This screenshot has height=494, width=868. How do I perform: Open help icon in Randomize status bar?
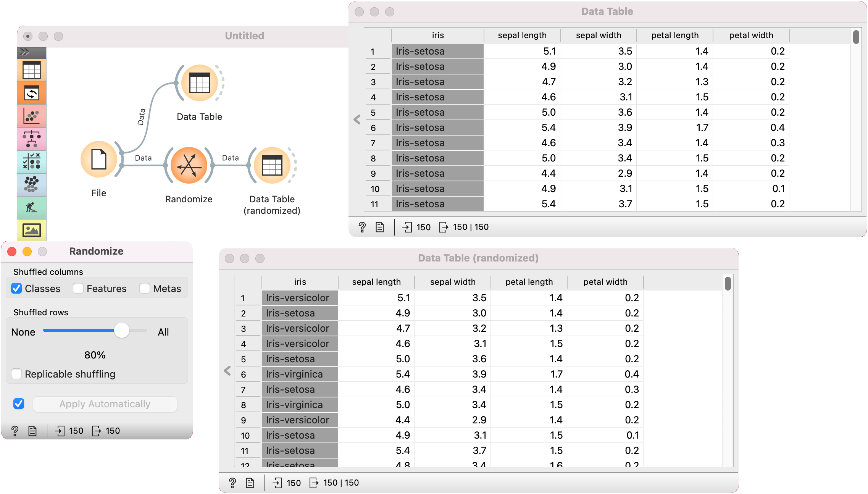pos(15,431)
